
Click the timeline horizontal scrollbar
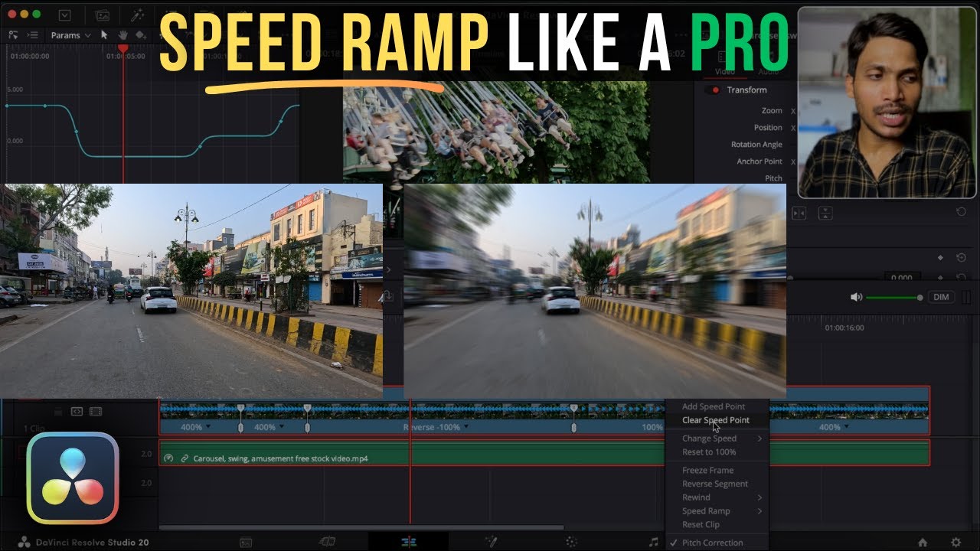coord(361,527)
